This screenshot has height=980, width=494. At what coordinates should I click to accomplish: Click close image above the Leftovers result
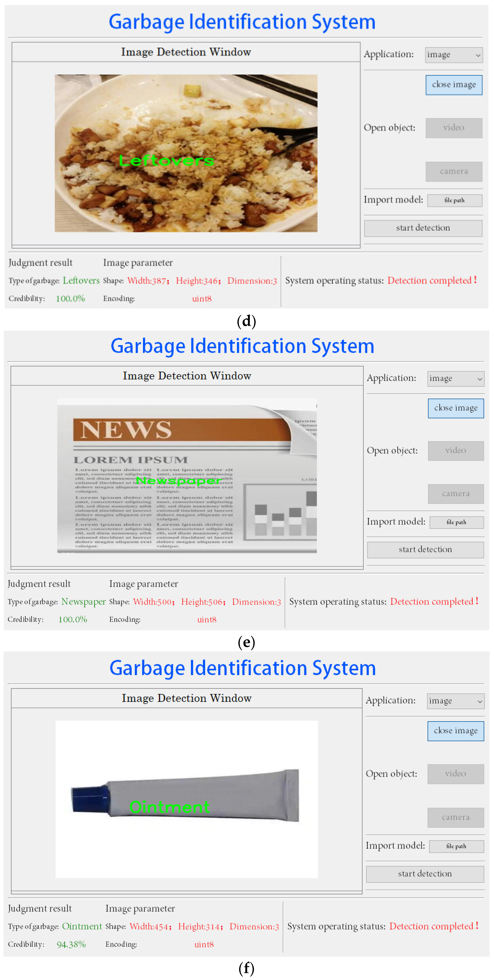point(453,84)
